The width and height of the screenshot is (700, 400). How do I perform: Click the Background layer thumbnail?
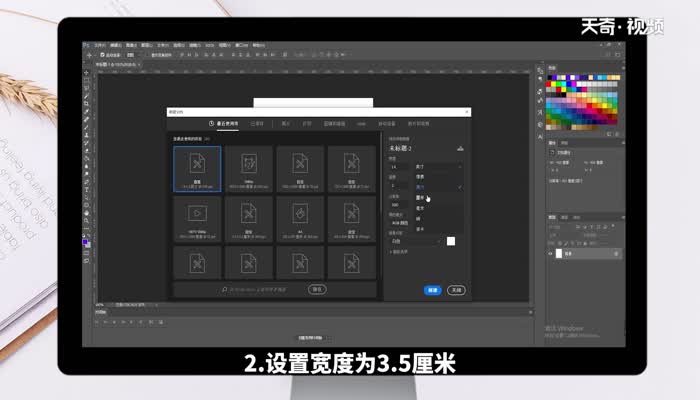tap(558, 254)
